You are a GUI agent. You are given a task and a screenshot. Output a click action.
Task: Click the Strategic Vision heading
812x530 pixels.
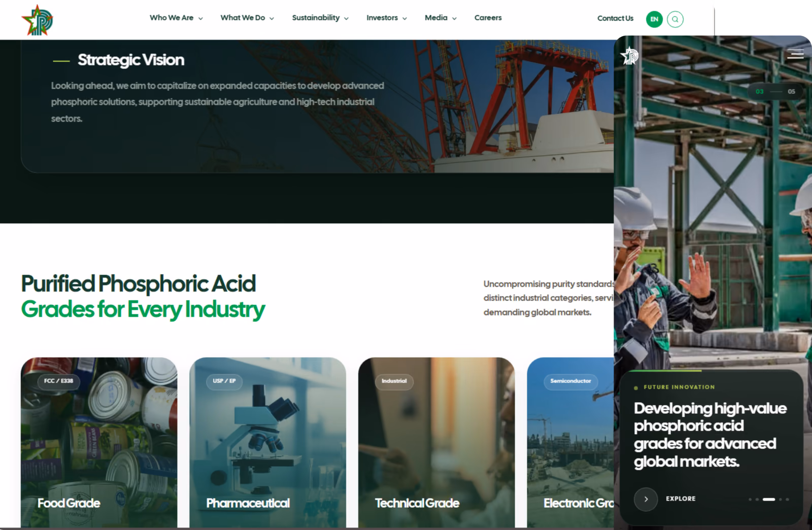tap(131, 60)
